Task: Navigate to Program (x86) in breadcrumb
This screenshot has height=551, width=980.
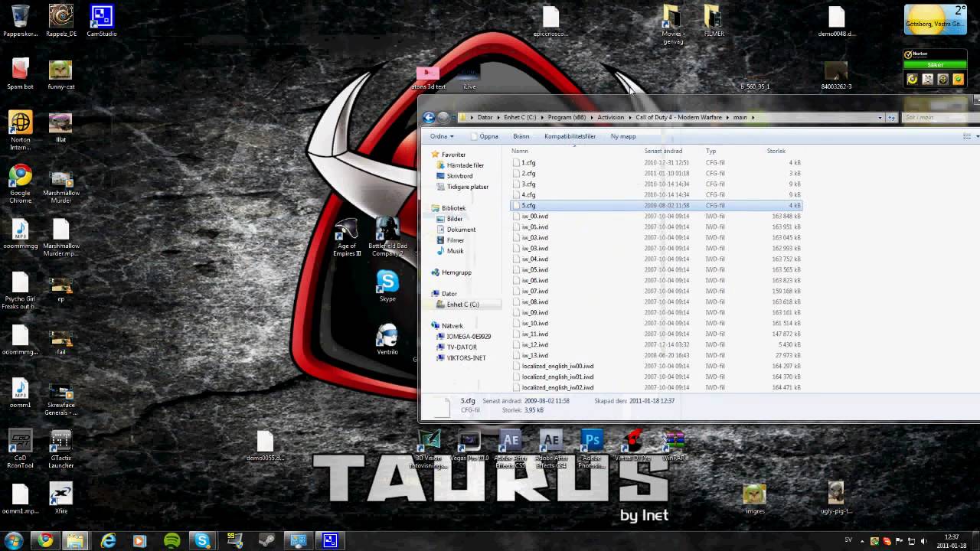Action: click(x=567, y=117)
